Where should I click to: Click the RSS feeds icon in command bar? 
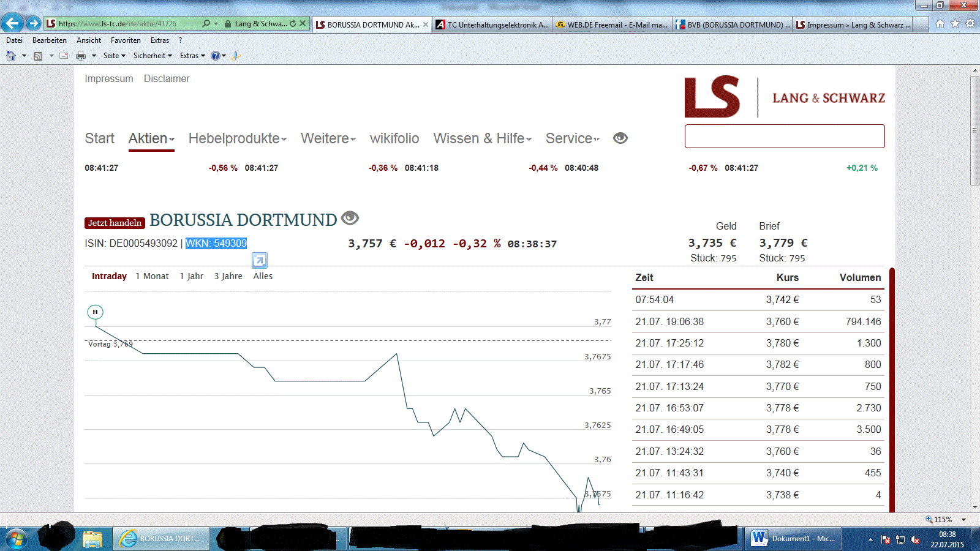pyautogui.click(x=38, y=56)
